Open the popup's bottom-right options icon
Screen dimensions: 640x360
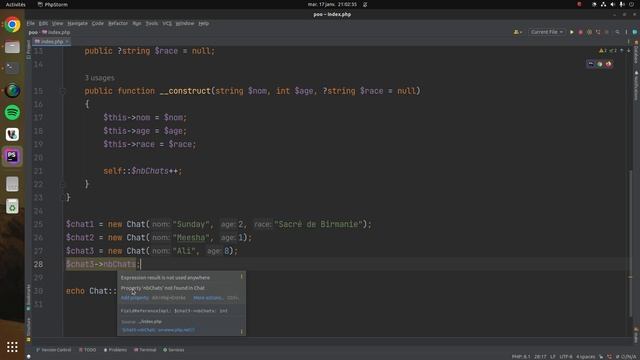click(242, 331)
